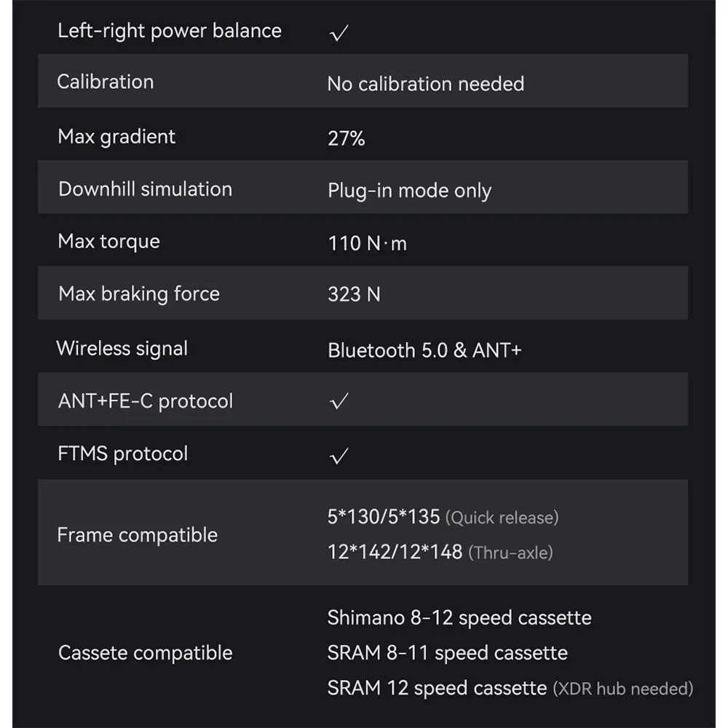Select the 27% gradient value

coord(346,138)
